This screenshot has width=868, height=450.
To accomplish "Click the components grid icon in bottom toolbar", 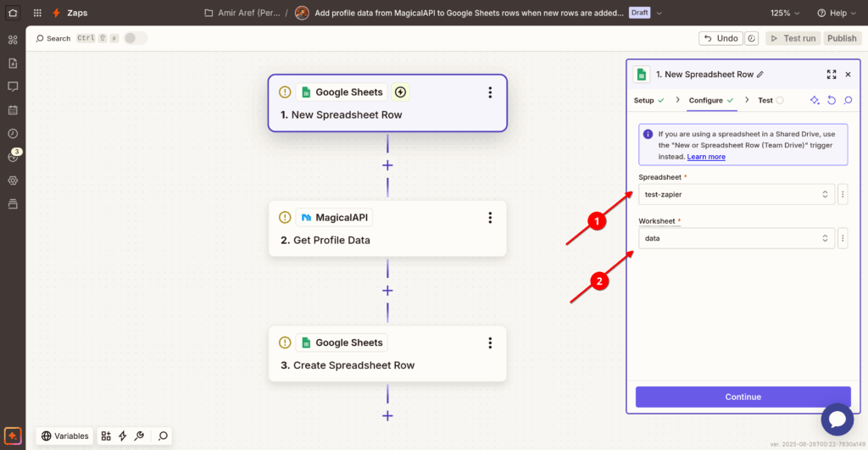I will pos(106,436).
